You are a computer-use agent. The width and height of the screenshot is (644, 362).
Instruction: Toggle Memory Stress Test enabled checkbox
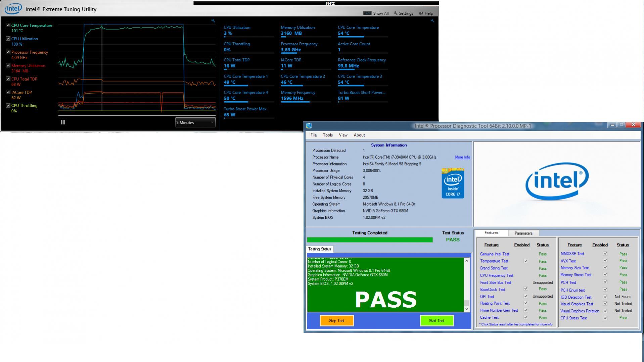[x=605, y=275]
